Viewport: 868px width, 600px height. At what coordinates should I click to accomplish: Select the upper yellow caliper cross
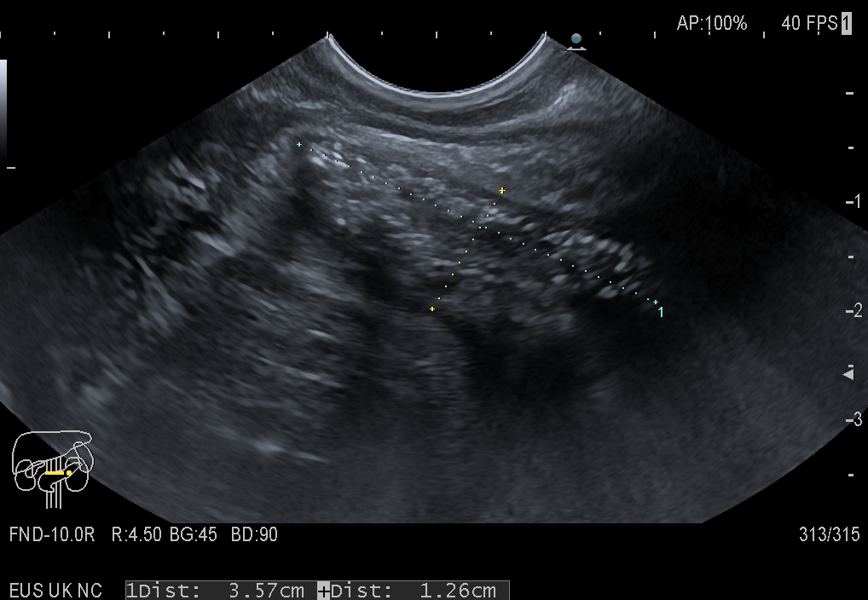502,190
